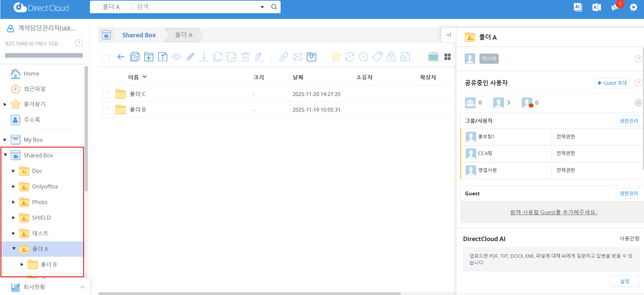The image size is (644, 295).
Task: Toggle the select-all checkbox in toolbar
Action: tap(106, 59)
